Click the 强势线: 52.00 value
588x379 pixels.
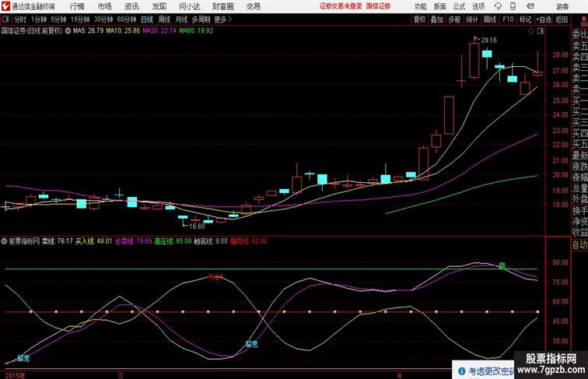[249, 241]
